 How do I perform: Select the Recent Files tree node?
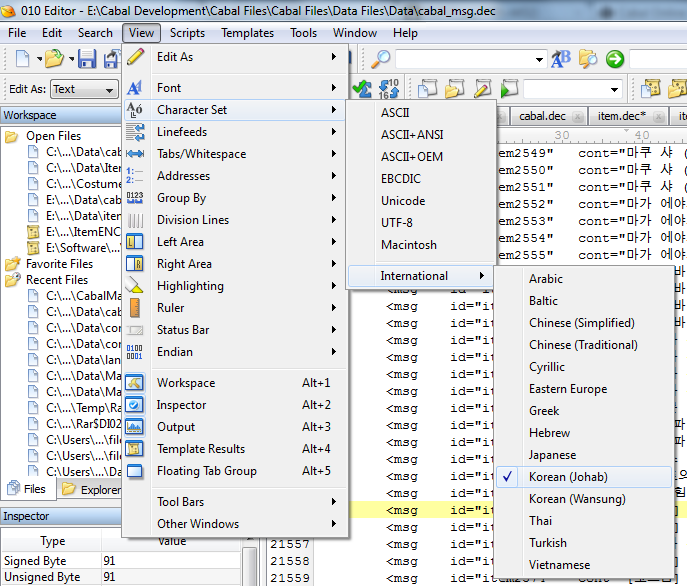[x=57, y=280]
